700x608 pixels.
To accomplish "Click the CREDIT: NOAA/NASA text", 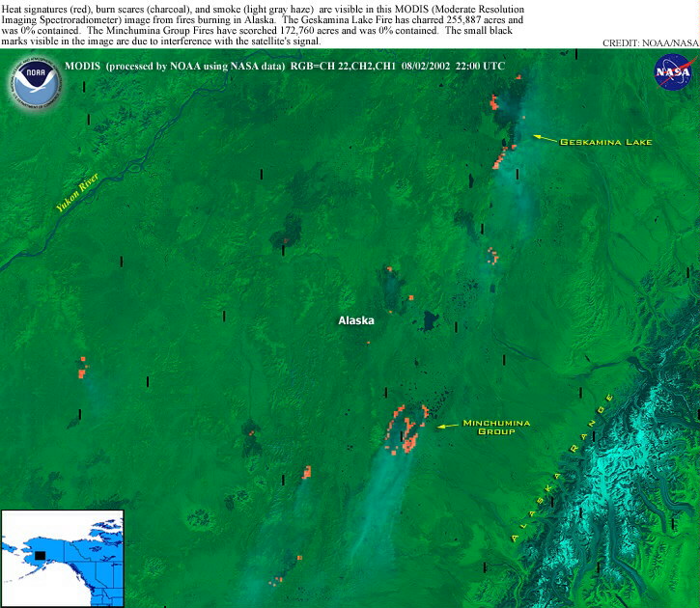I will pyautogui.click(x=650, y=42).
